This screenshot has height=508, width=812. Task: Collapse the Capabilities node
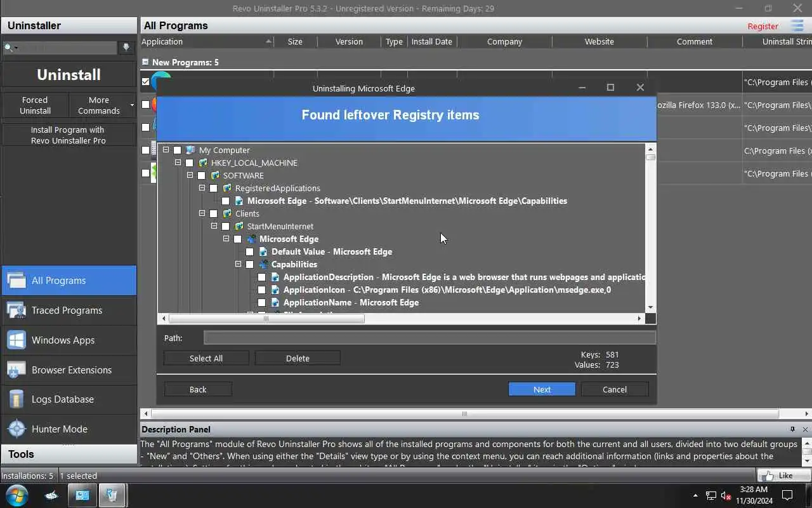[x=238, y=265]
